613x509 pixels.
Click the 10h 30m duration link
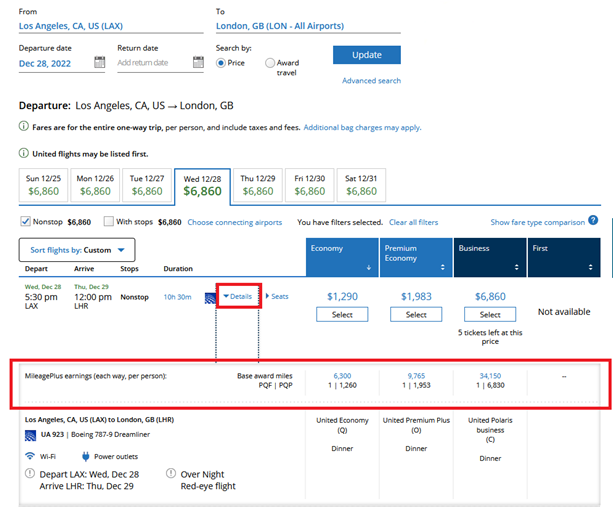point(177,297)
